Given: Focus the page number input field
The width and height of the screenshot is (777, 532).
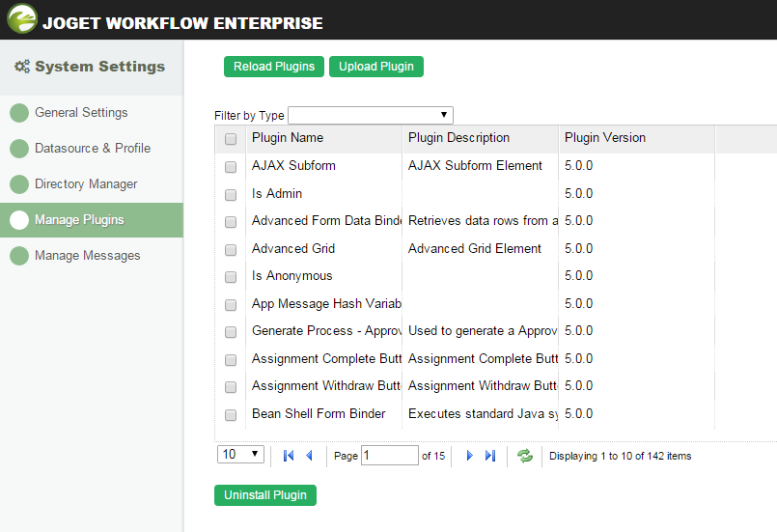Looking at the screenshot, I should pos(389,455).
